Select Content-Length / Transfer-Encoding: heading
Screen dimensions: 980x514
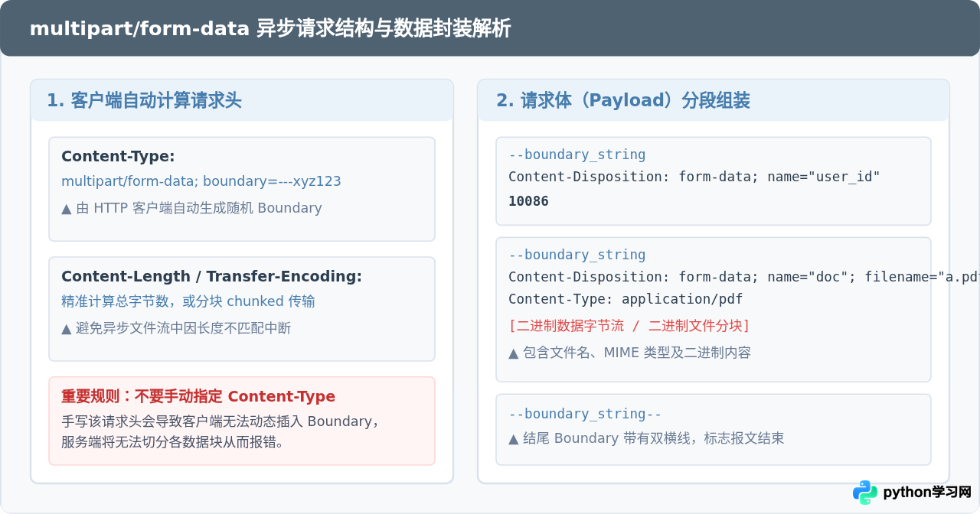pos(211,277)
